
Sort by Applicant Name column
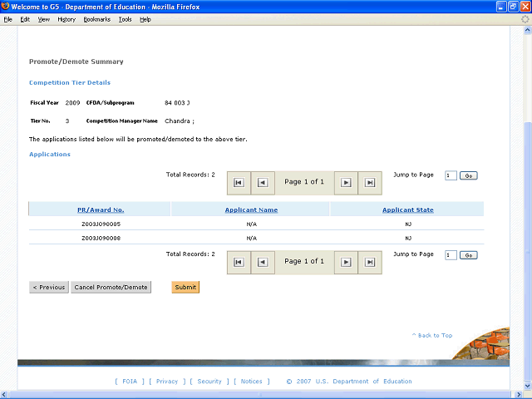point(251,210)
